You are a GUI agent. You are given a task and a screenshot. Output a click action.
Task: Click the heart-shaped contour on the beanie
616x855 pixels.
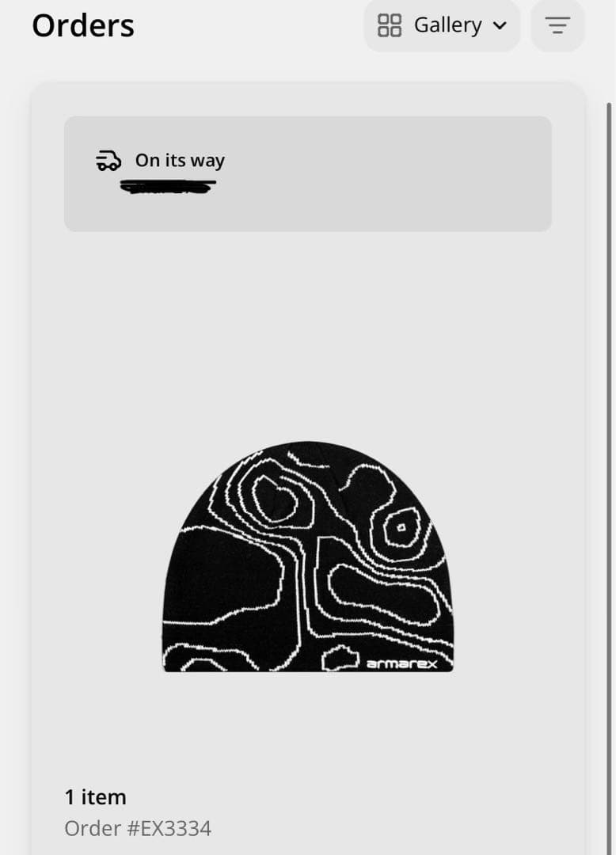tap(276, 499)
